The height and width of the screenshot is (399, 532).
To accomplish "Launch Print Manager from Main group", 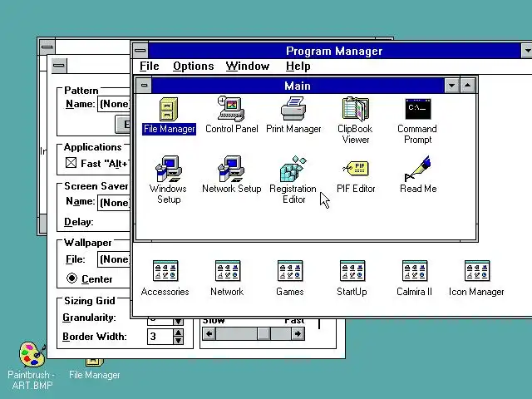I will (293, 115).
